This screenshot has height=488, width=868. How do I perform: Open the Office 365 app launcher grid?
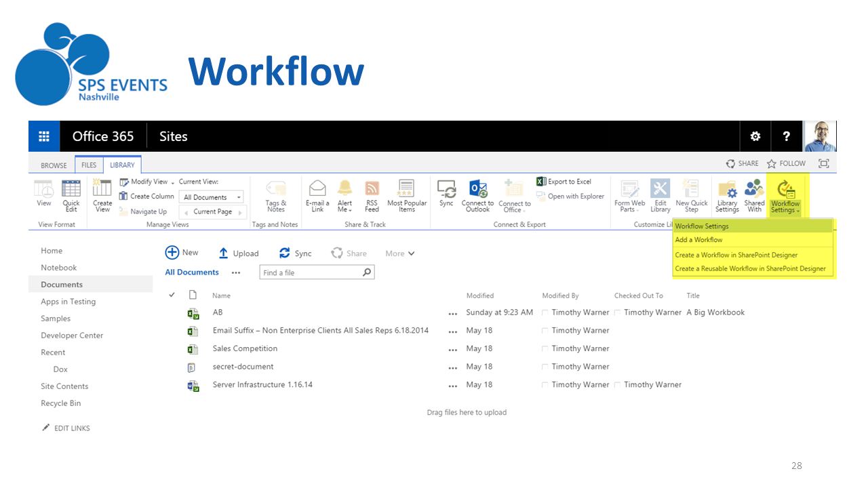pyautogui.click(x=44, y=136)
